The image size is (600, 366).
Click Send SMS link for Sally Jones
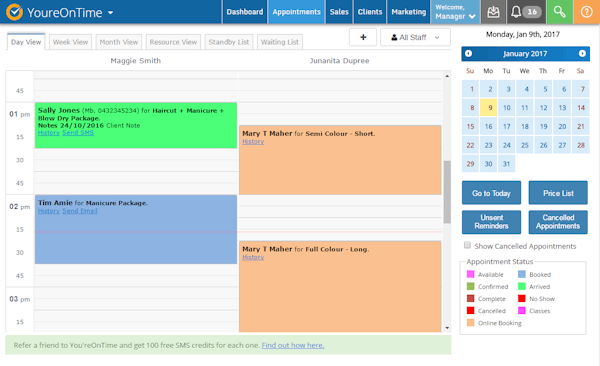click(78, 133)
